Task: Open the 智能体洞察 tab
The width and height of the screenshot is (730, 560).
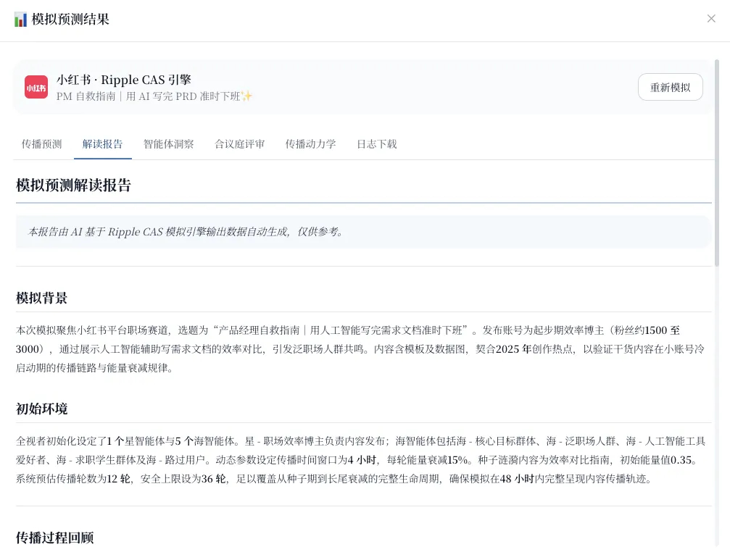Action: pos(168,144)
